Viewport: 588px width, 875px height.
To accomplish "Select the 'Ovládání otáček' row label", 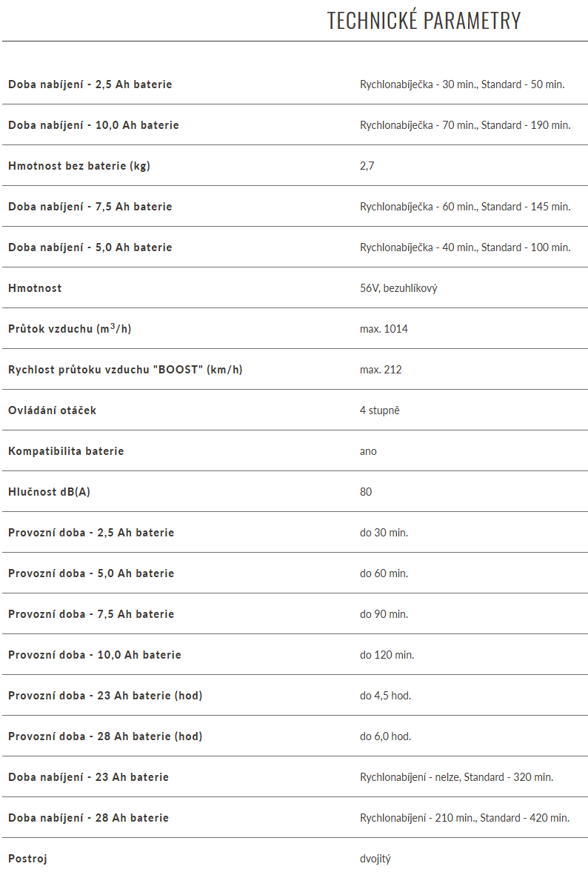I will [52, 410].
